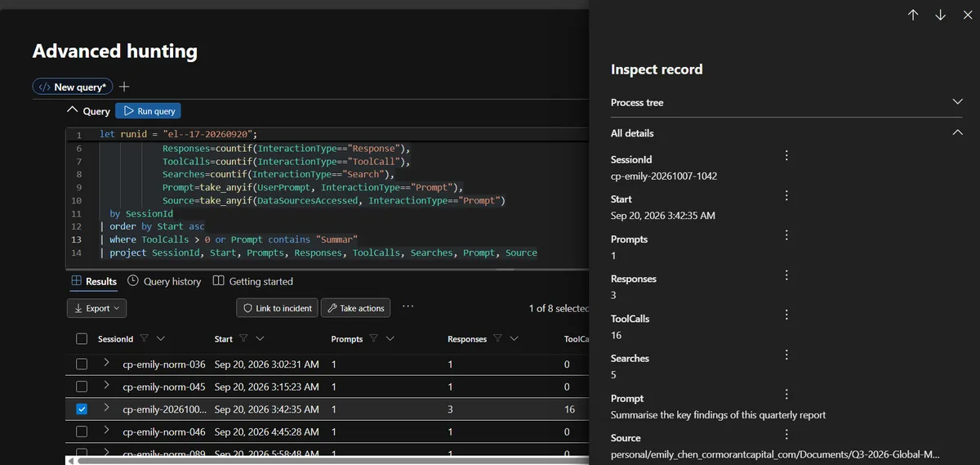Viewport: 980px width, 465px height.
Task: Toggle the select-all rows checkbox
Action: click(x=82, y=338)
